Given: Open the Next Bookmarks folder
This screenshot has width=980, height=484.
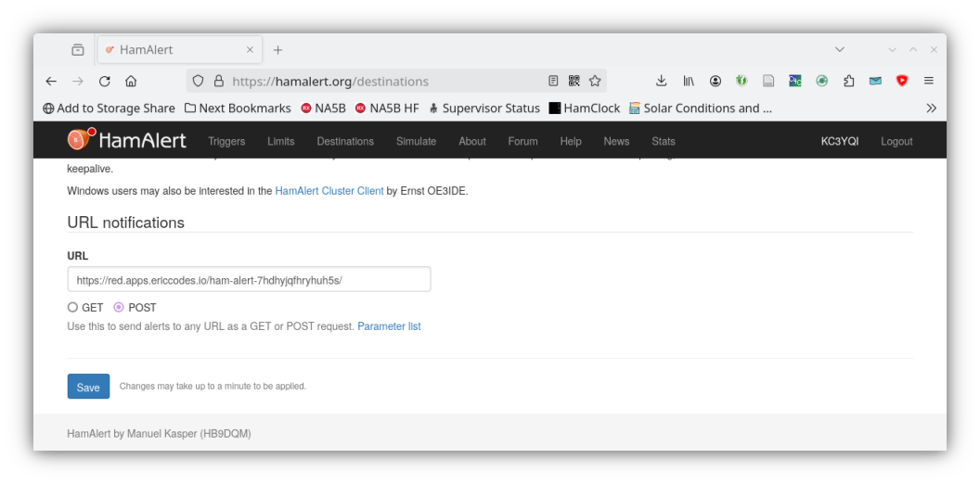Looking at the screenshot, I should pos(239,108).
